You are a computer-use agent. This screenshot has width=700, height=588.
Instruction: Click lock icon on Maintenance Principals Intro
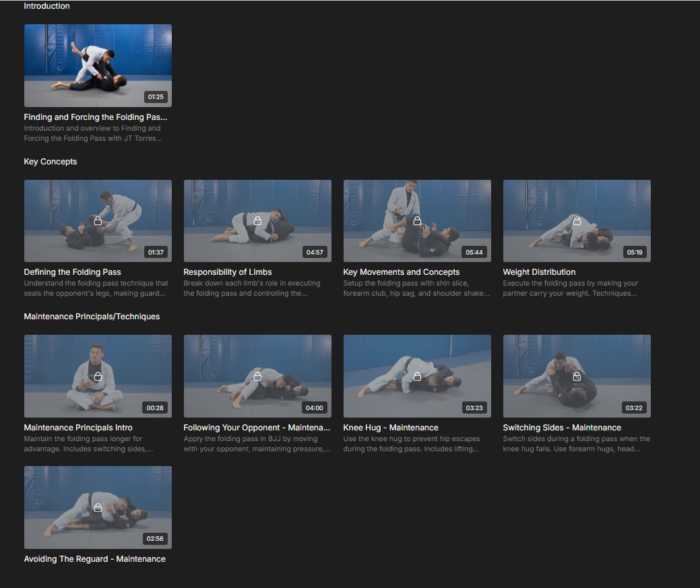[x=98, y=377]
